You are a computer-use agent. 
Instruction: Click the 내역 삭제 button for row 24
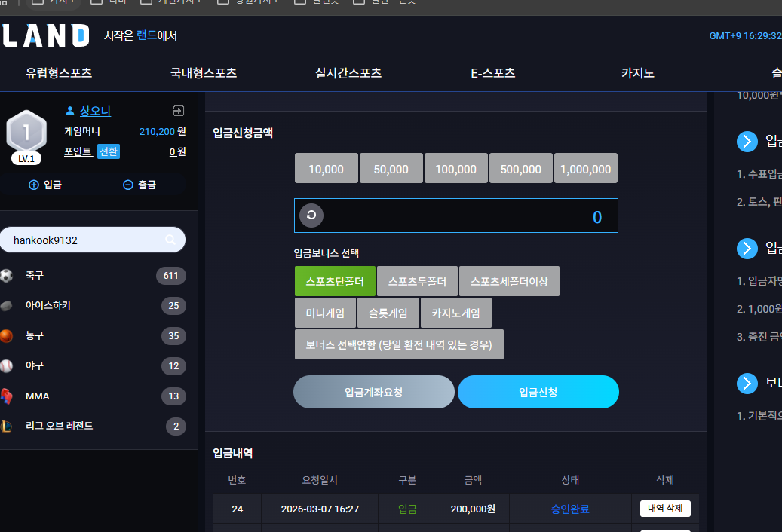[x=665, y=509]
